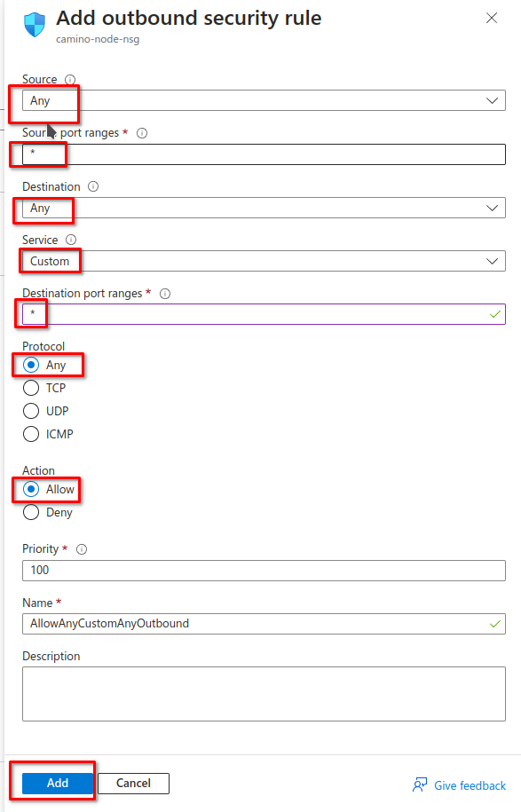
Task: Click the Destination port ranges info icon
Action: click(x=165, y=294)
